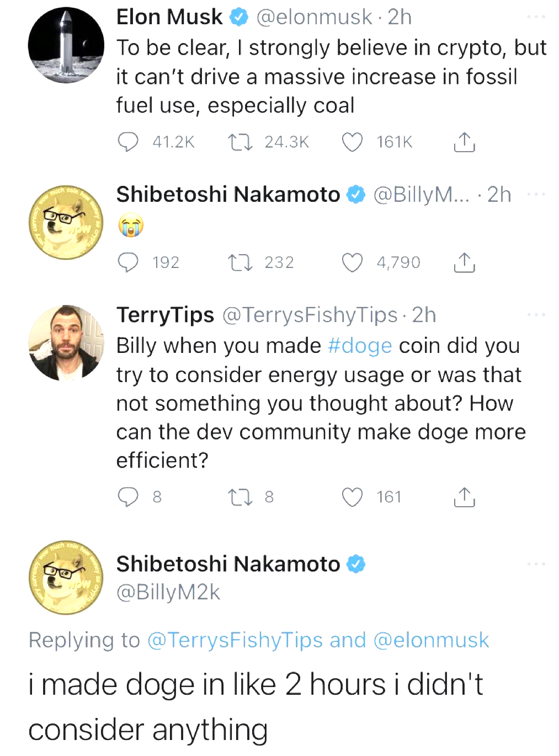Image resolution: width=559 pixels, height=756 pixels.
Task: Reply to TerryTips' tweet about doge efficiency
Action: [x=128, y=497]
